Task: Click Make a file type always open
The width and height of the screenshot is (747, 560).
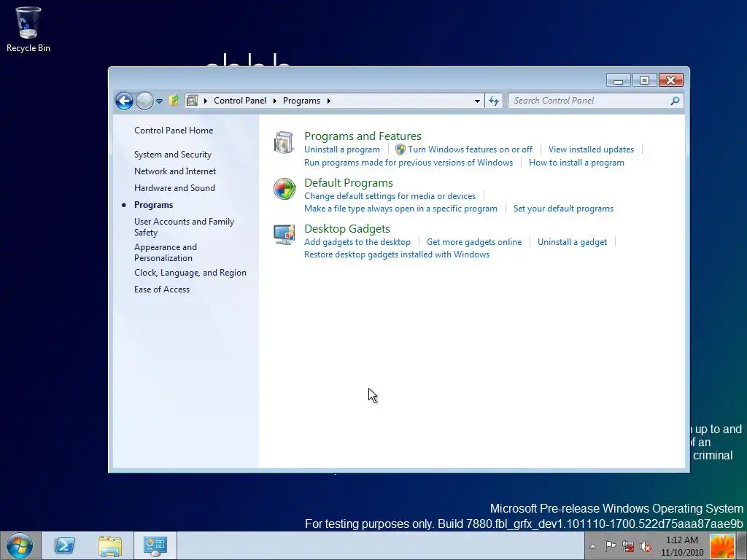Action: pyautogui.click(x=400, y=209)
